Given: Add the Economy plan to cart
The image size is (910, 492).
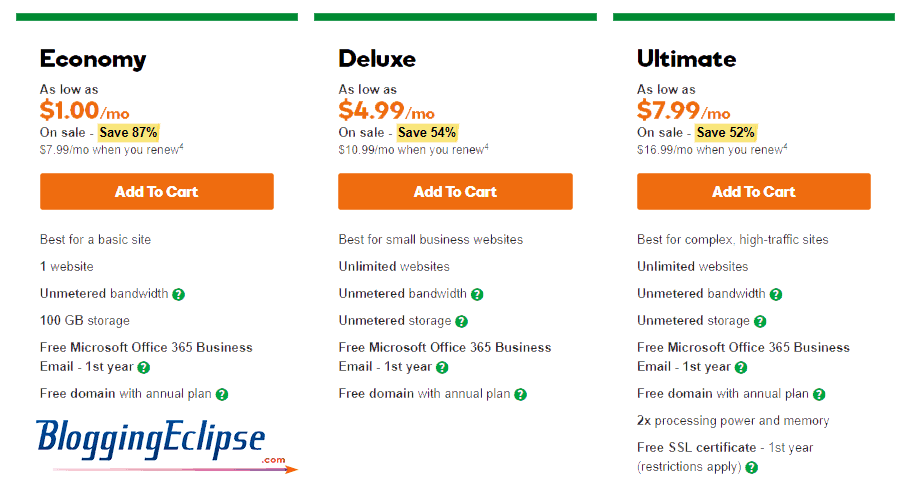Looking at the screenshot, I should [157, 191].
